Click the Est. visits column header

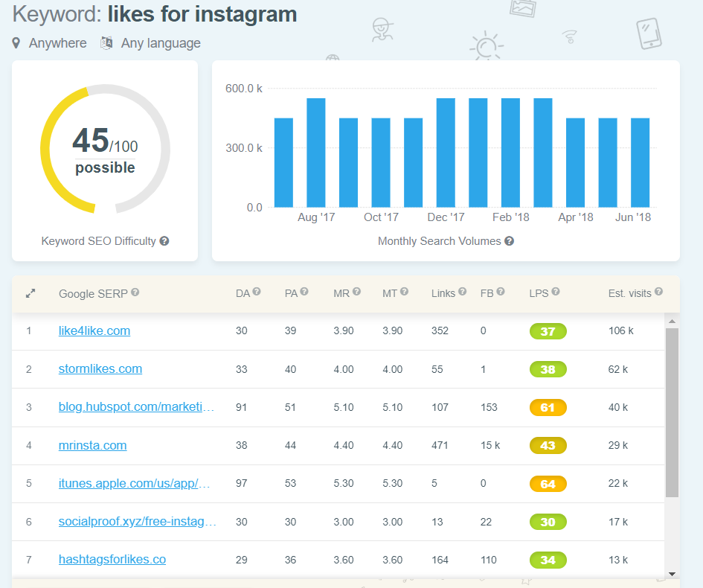point(630,294)
